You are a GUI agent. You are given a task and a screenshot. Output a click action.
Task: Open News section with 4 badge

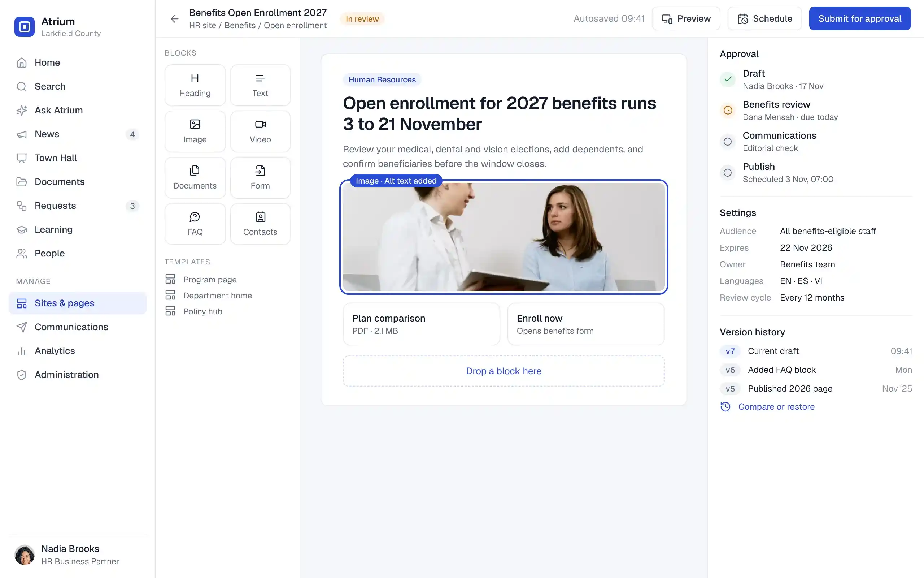[78, 134]
